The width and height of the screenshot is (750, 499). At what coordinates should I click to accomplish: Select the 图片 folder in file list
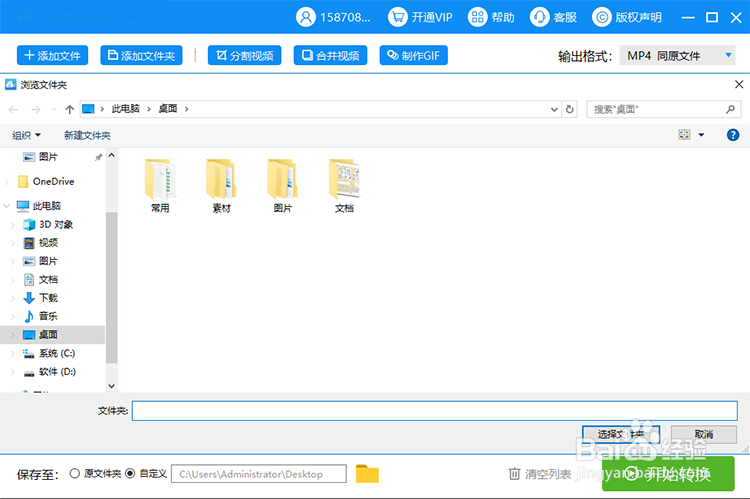click(283, 186)
